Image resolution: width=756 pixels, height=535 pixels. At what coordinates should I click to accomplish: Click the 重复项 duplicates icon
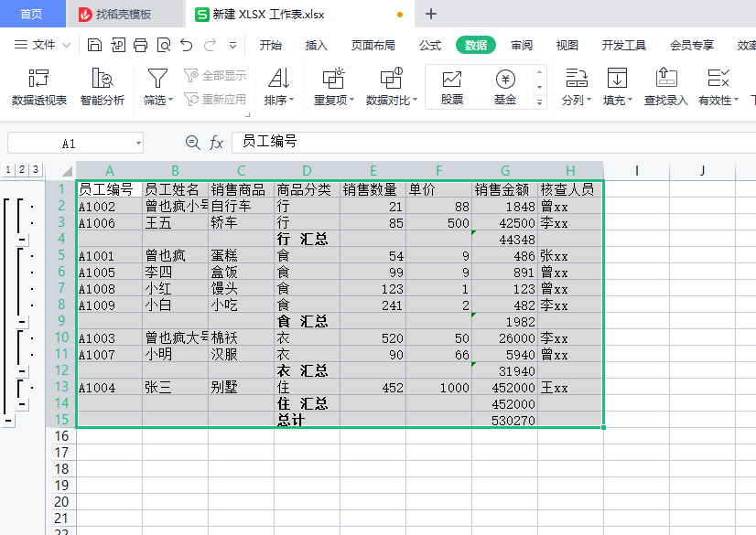coord(333,78)
